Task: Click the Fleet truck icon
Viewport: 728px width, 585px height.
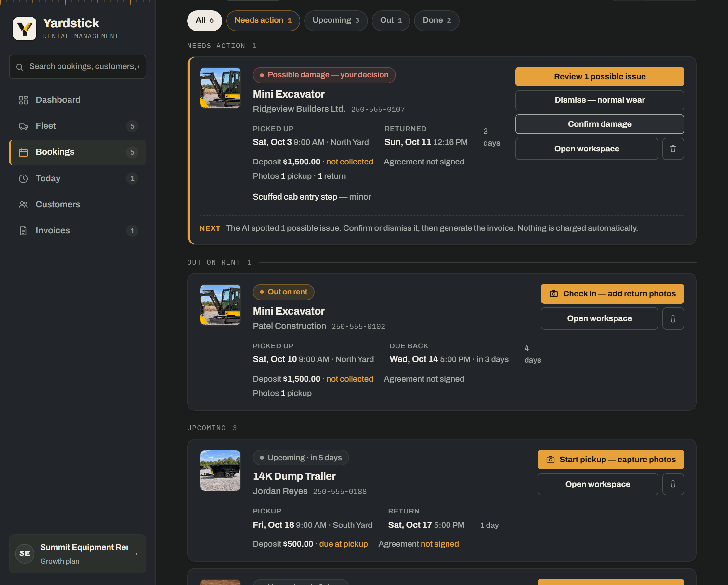Action: (23, 126)
